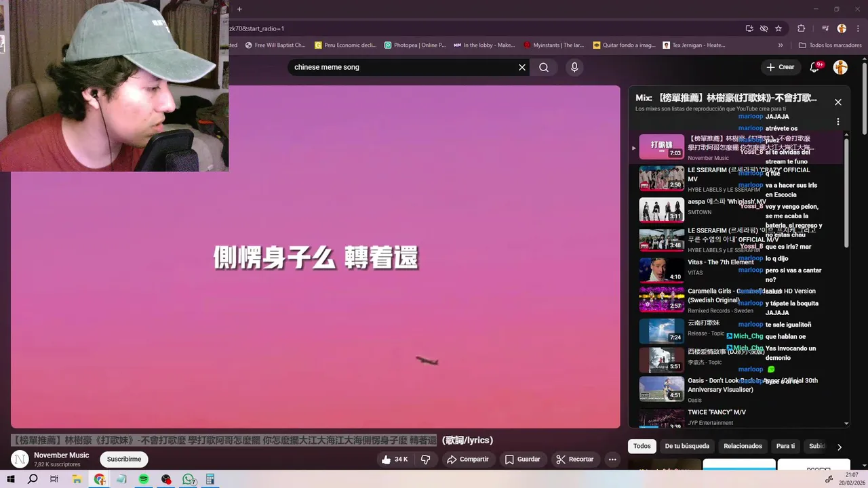Click the install app icon in address bar
Viewport: 868px width, 488px height.
pyautogui.click(x=749, y=28)
